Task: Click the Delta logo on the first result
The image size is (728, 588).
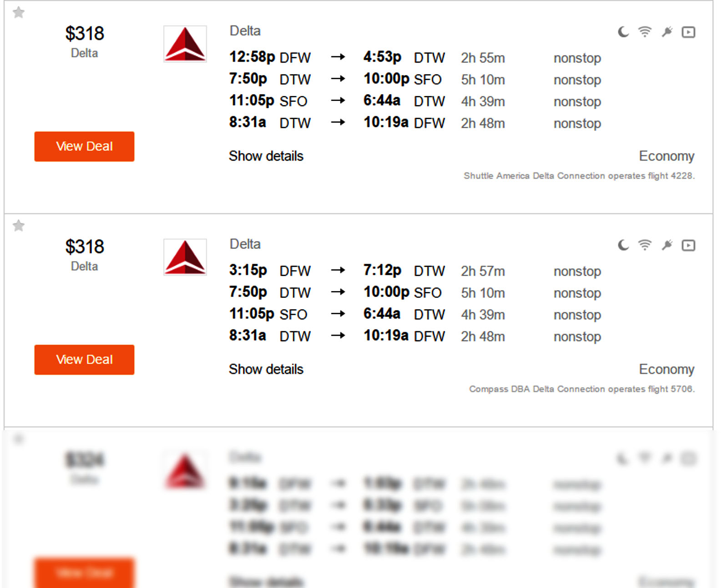Action: point(185,44)
